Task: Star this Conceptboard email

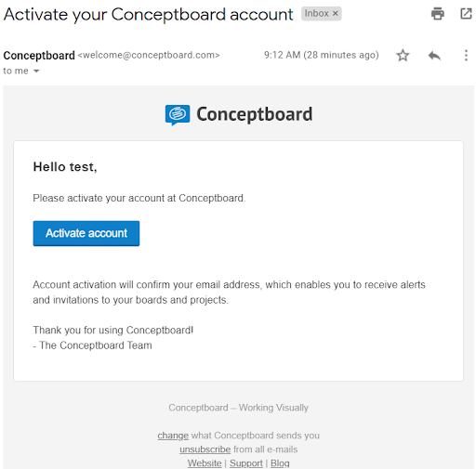Action: (403, 56)
